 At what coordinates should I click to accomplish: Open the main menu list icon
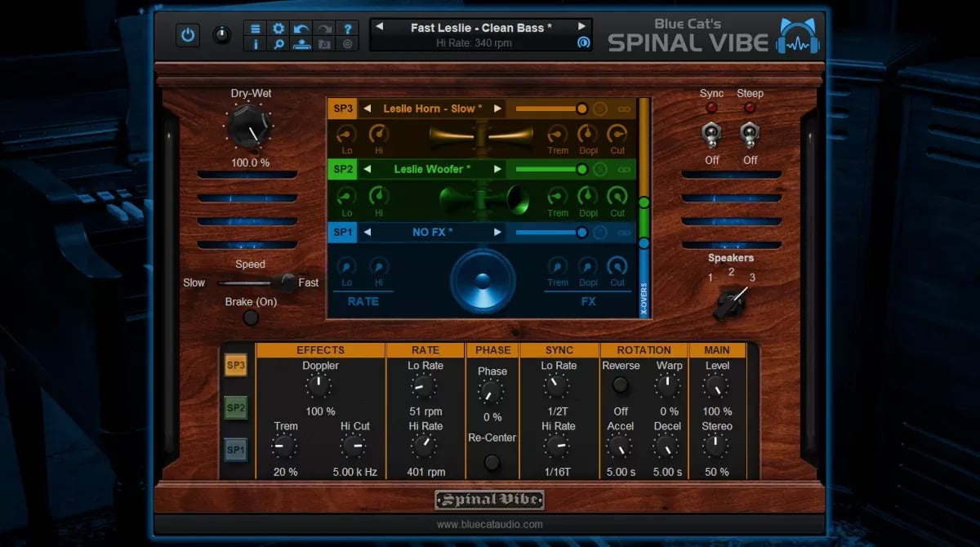[256, 28]
